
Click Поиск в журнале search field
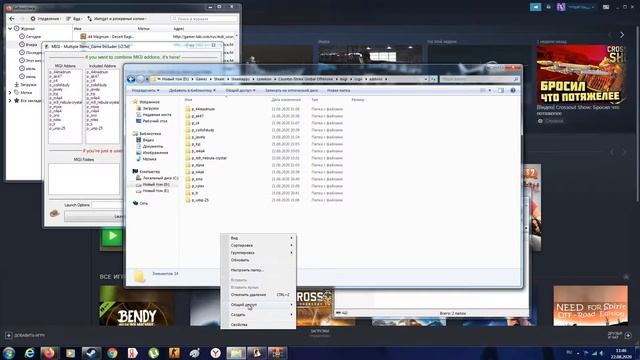(204, 19)
